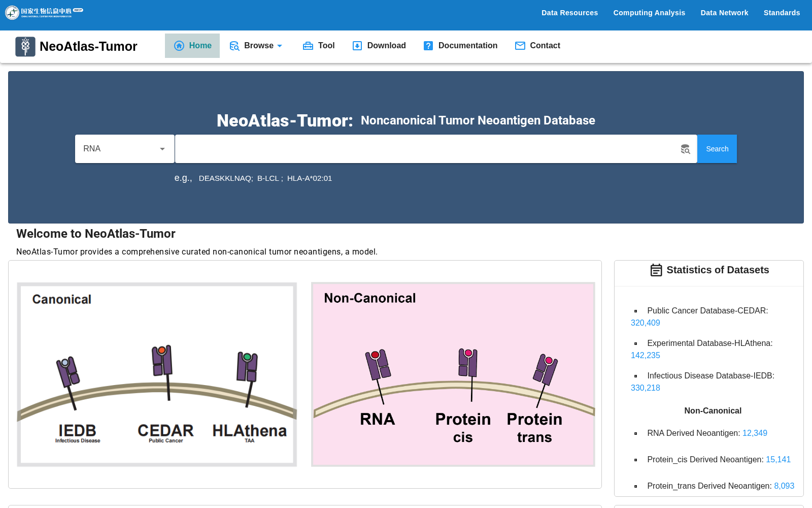
Task: Click example cell line B-LCL
Action: [x=270, y=178]
